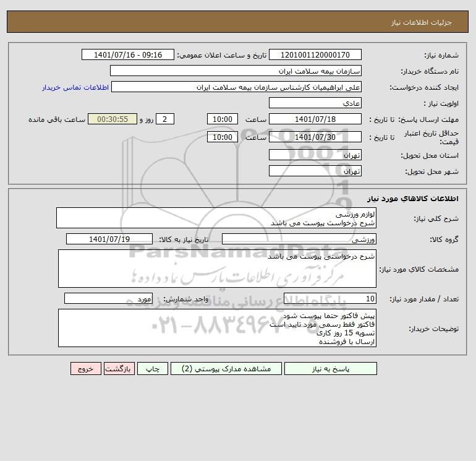This screenshot has width=476, height=461.
Task: Click requester field علی ابراهیمیان کارشناس
Action: click(x=236, y=87)
